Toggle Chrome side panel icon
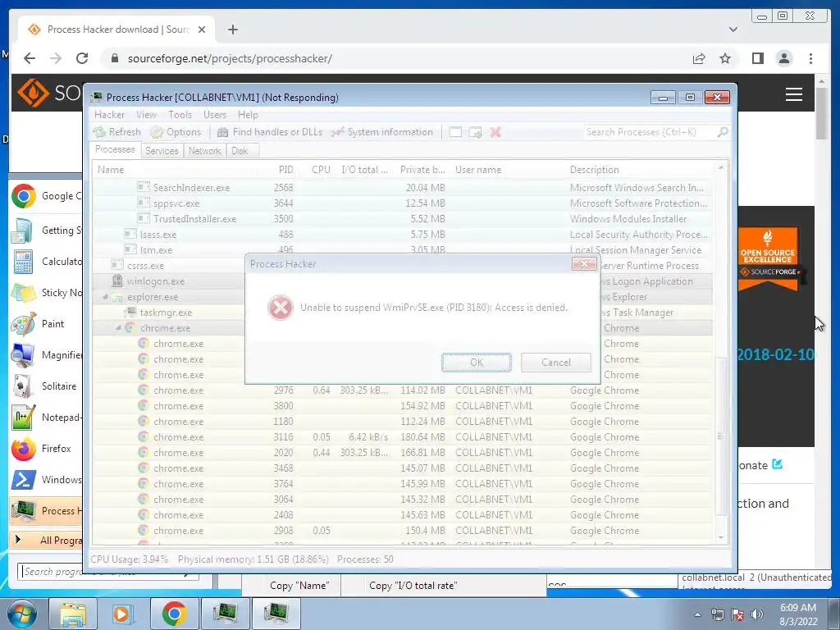The height and width of the screenshot is (630, 840). [757, 58]
